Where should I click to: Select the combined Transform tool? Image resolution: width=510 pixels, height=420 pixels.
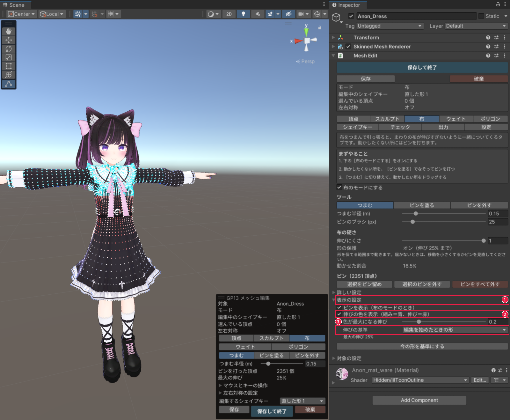9,75
